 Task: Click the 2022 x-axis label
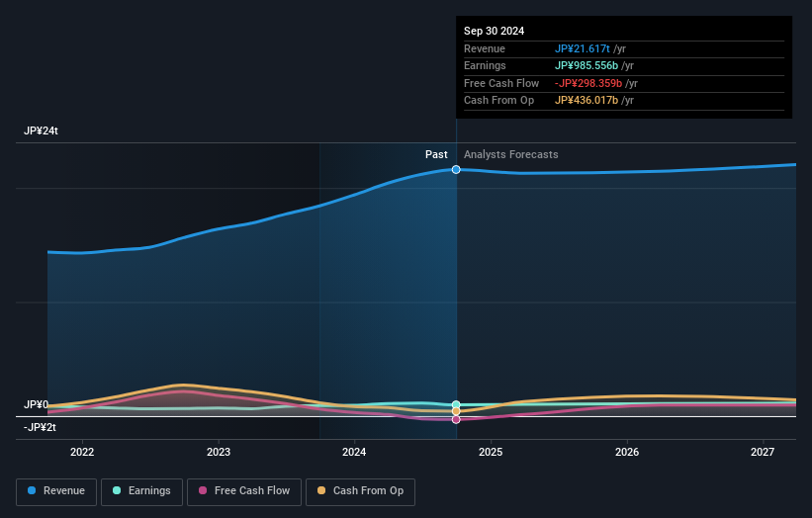82,453
